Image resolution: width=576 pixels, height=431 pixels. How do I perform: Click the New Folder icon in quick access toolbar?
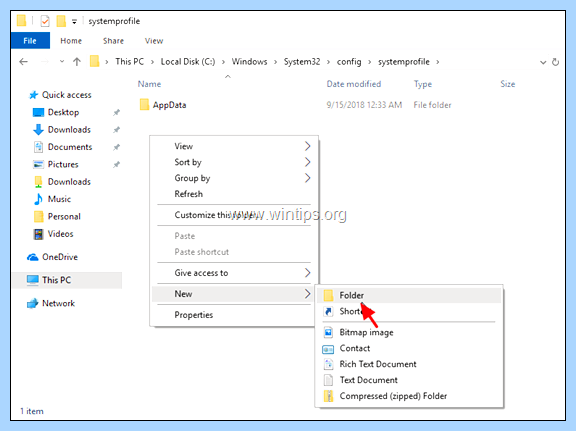tap(61, 21)
